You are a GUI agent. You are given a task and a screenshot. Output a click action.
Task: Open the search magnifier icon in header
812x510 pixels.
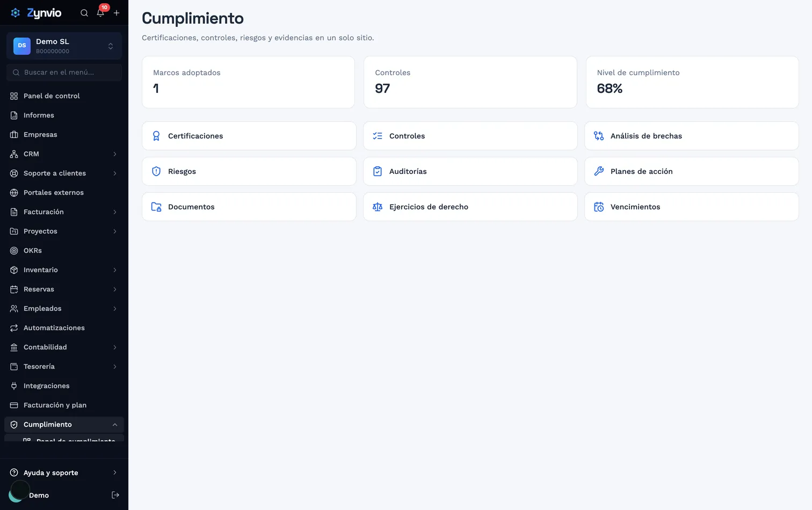(x=84, y=13)
